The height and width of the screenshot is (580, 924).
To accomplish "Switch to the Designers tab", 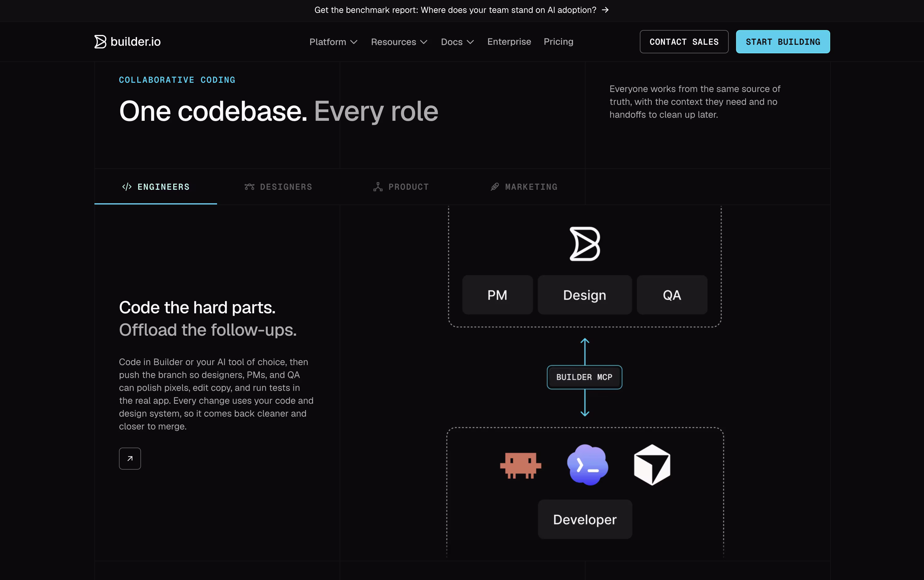I will [x=278, y=187].
